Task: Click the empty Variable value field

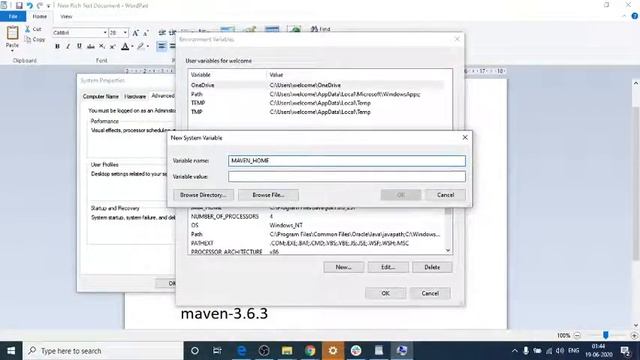Action: [x=347, y=177]
